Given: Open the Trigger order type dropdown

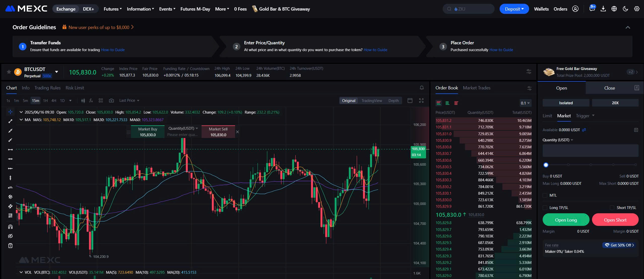Looking at the screenshot, I should tap(585, 116).
